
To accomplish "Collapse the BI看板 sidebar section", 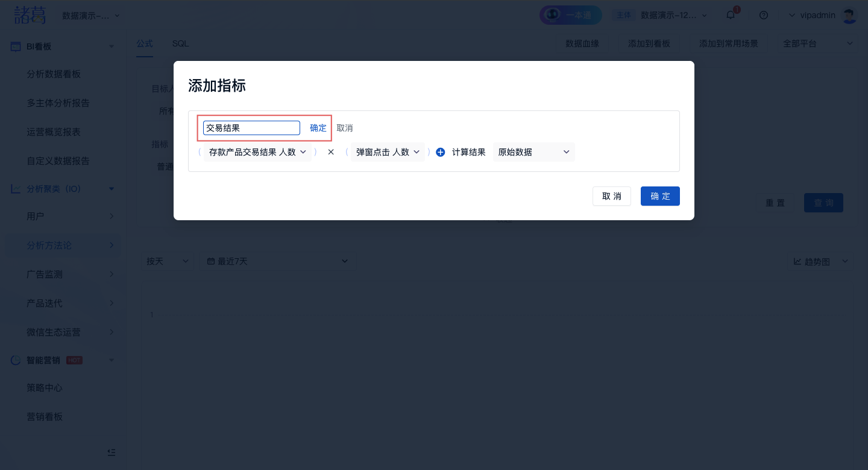I will click(x=111, y=46).
